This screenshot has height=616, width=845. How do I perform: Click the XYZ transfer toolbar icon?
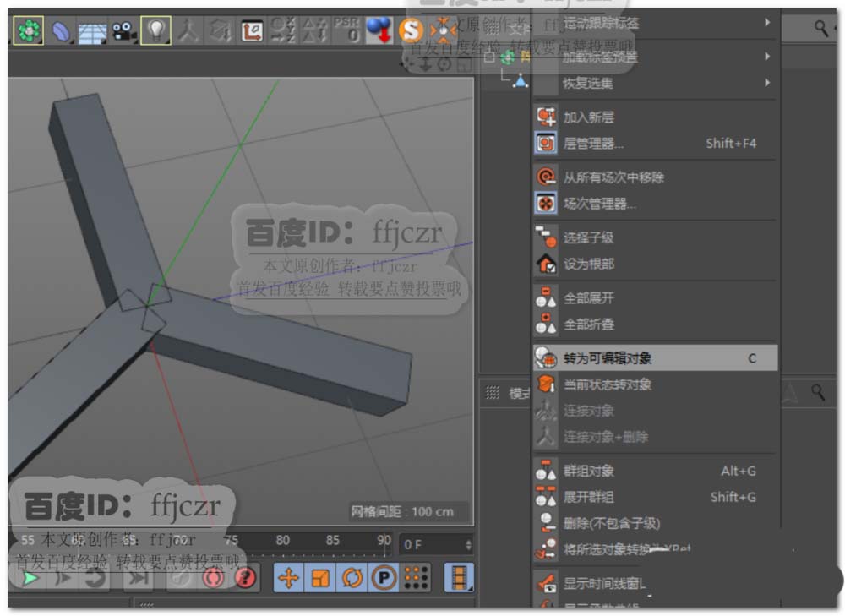pos(283,30)
